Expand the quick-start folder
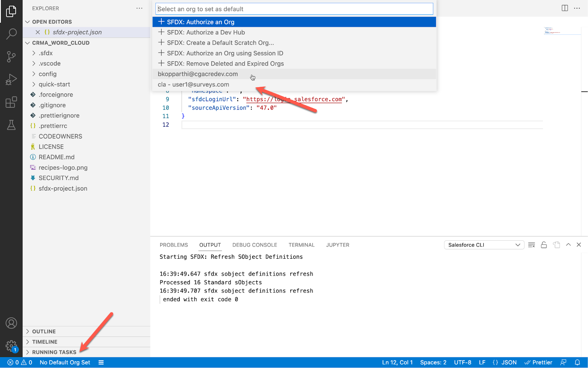 (x=86, y=84)
